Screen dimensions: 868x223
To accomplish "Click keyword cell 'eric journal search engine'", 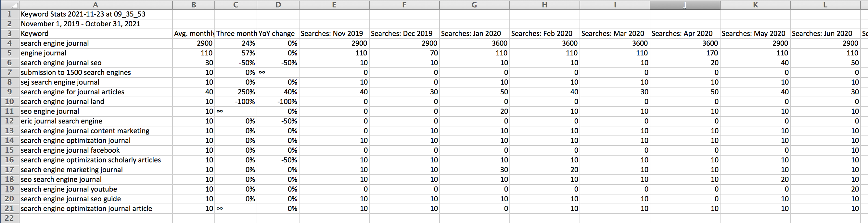I will (x=96, y=121).
